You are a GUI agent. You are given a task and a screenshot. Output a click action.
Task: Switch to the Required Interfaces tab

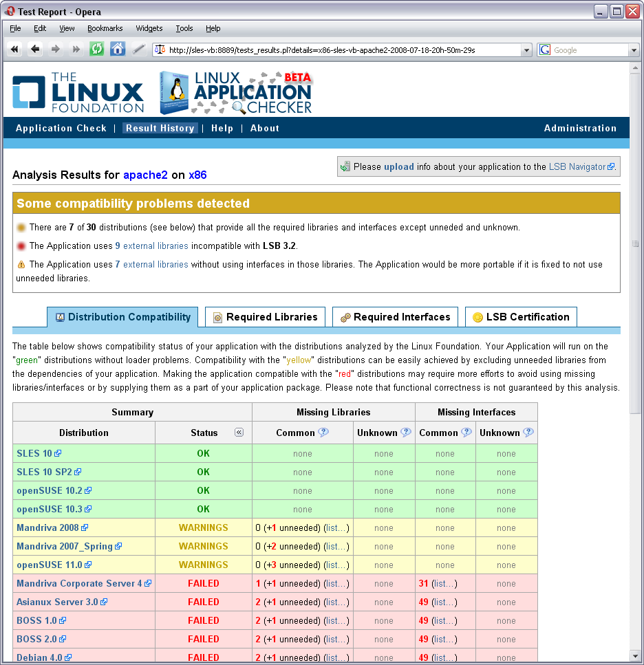(x=395, y=317)
